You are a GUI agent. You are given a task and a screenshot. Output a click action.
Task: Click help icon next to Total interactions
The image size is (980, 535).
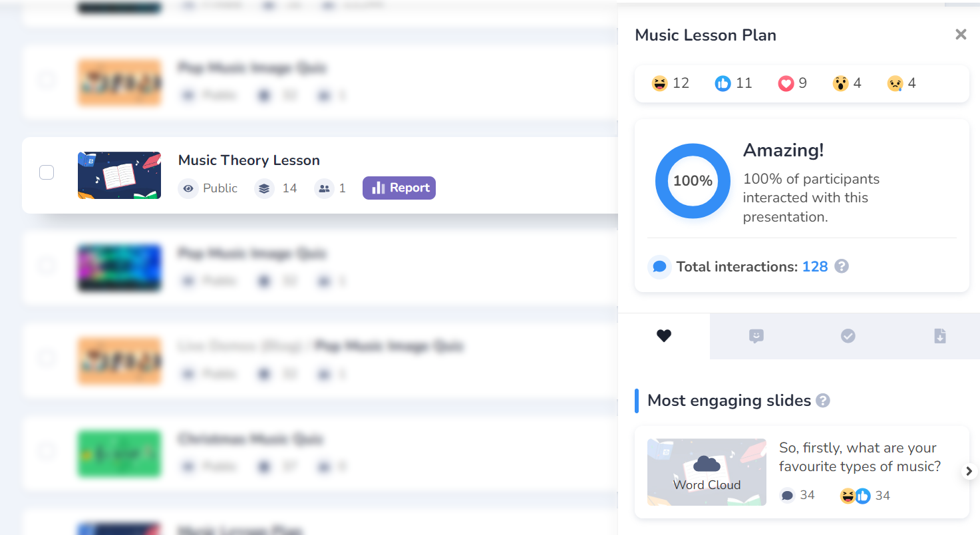click(842, 267)
